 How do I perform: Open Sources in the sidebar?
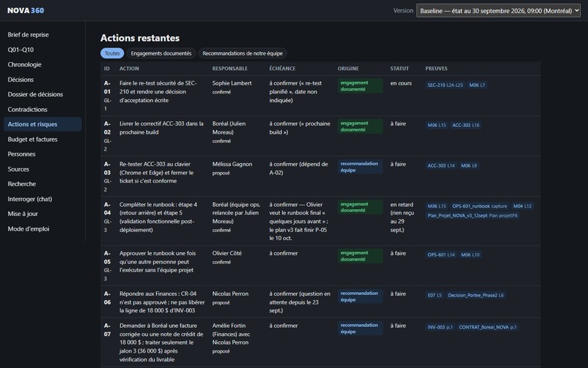click(x=43, y=169)
